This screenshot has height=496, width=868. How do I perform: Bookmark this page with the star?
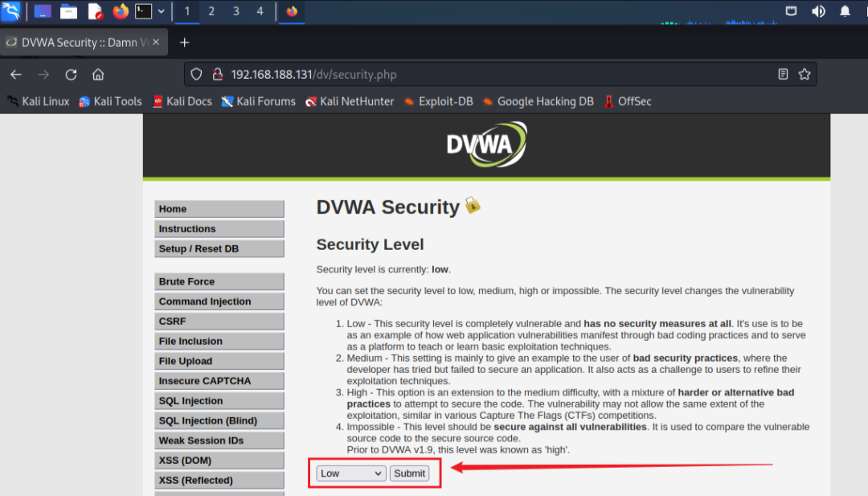click(x=805, y=74)
